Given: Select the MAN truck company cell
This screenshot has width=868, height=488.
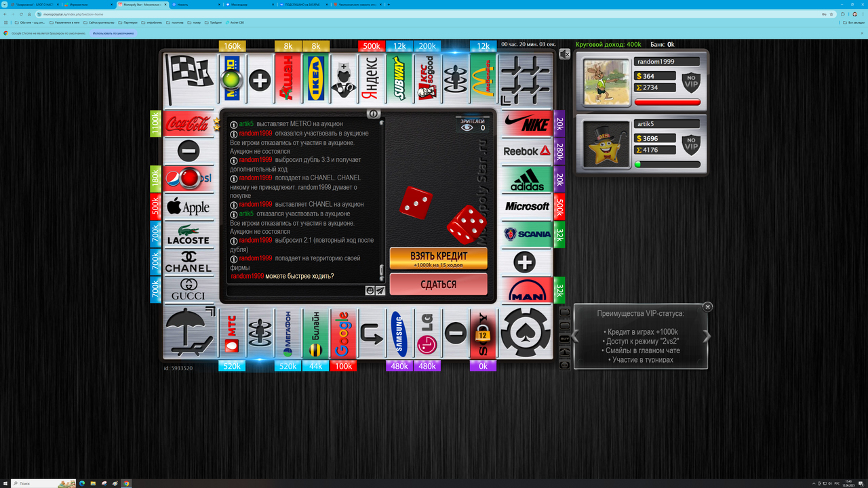Looking at the screenshot, I should coord(528,289).
